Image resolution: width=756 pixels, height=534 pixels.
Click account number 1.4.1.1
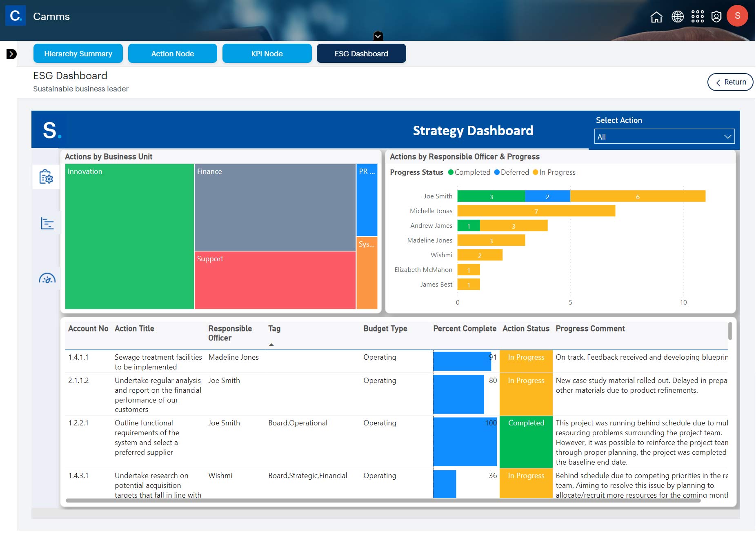coord(78,357)
